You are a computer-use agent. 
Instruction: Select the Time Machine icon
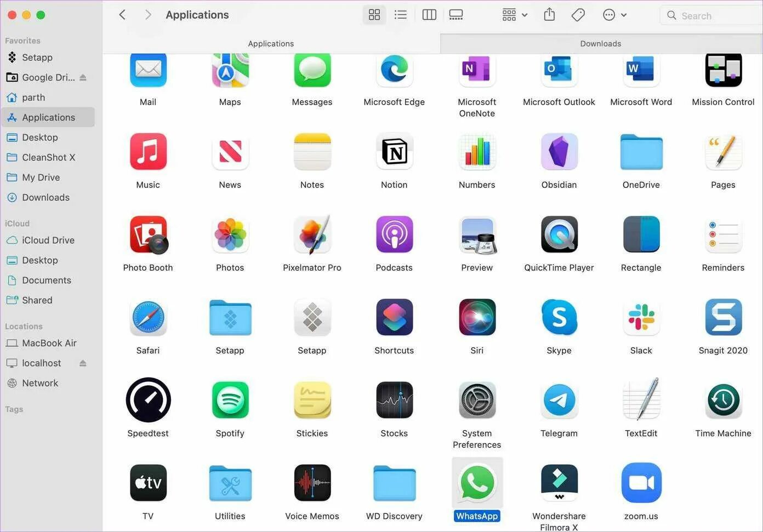click(724, 400)
